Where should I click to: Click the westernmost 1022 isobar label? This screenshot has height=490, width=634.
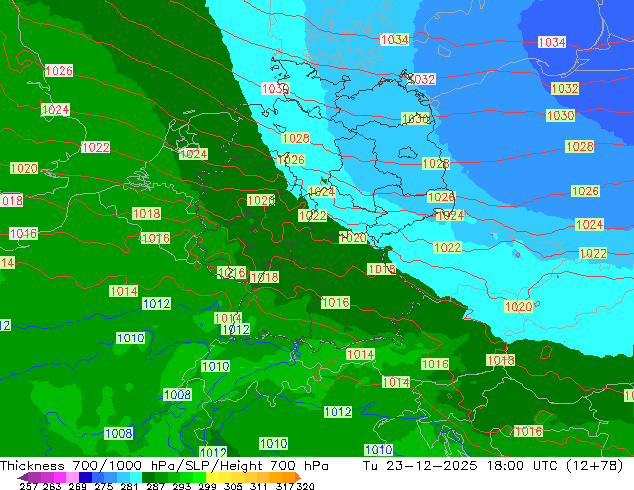pos(95,147)
